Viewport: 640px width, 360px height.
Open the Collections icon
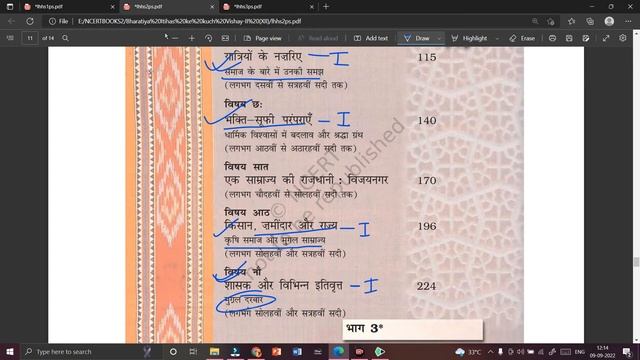point(590,21)
